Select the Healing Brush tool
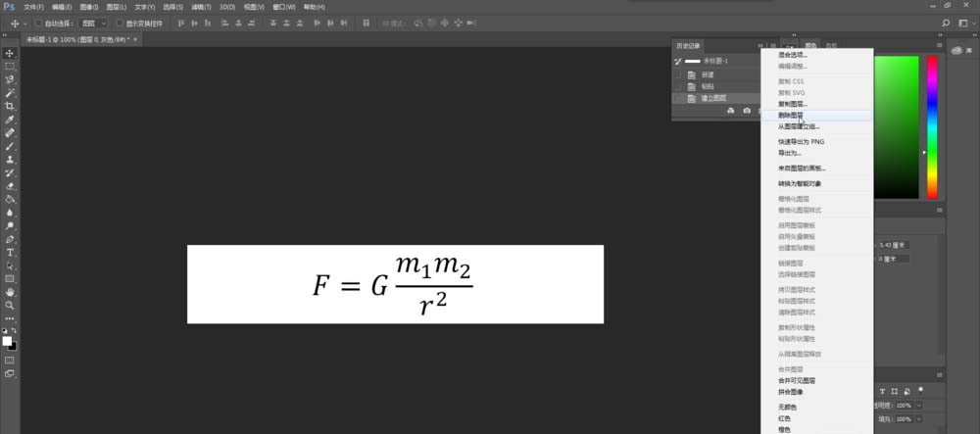This screenshot has width=980, height=434. pos(10,132)
